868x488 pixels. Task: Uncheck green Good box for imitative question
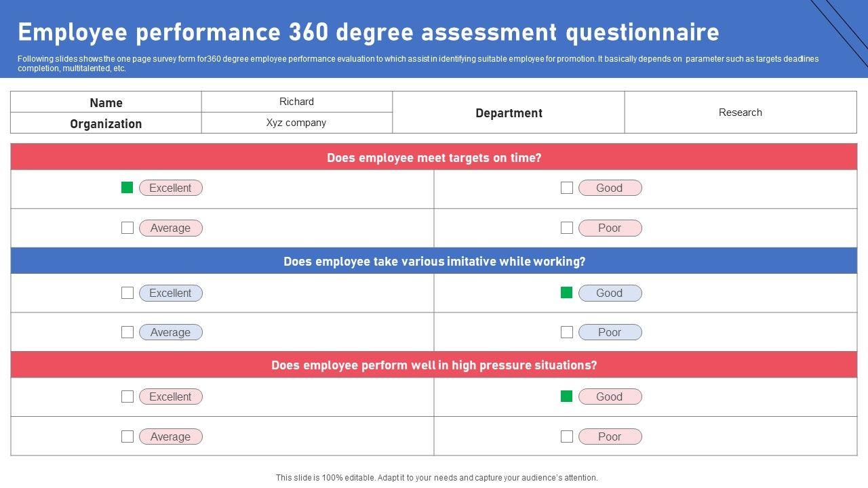(567, 293)
